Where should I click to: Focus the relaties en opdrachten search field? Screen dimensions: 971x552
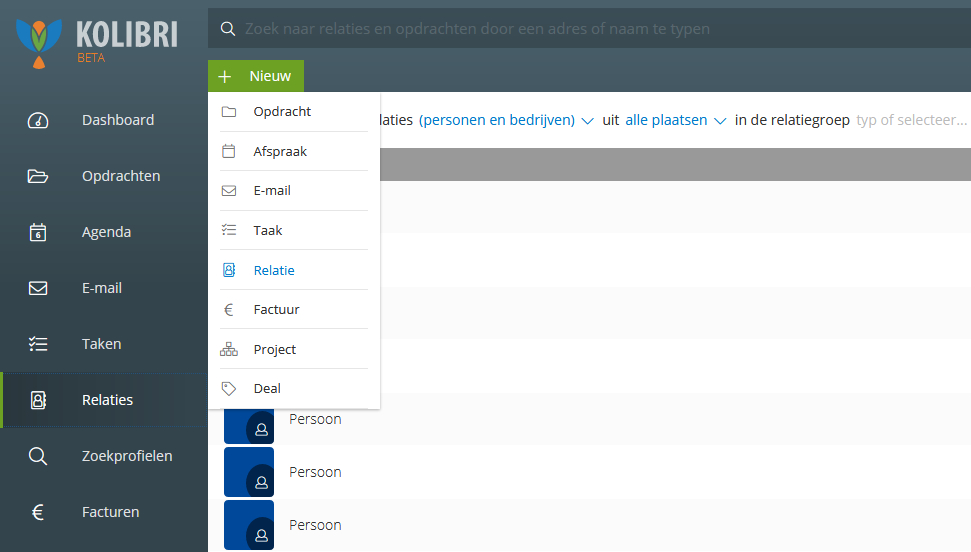click(590, 28)
